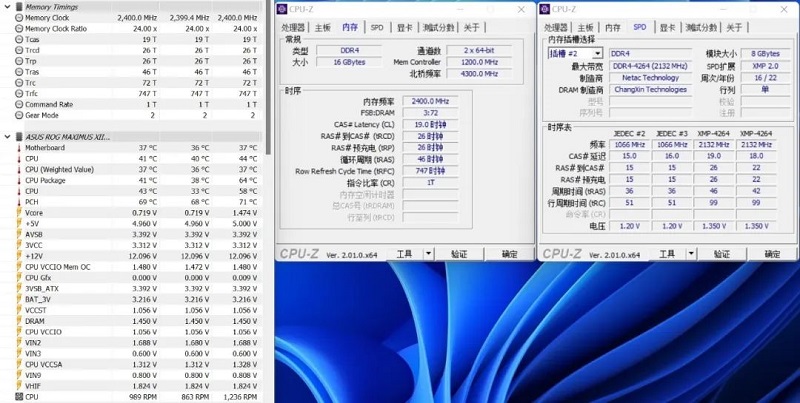Open 主板 tab in CPU-Z memory window

[x=322, y=28]
